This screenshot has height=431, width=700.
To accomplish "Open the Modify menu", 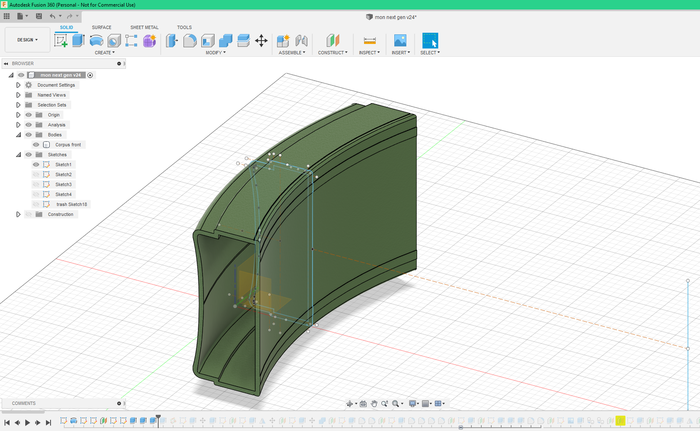I will click(215, 52).
